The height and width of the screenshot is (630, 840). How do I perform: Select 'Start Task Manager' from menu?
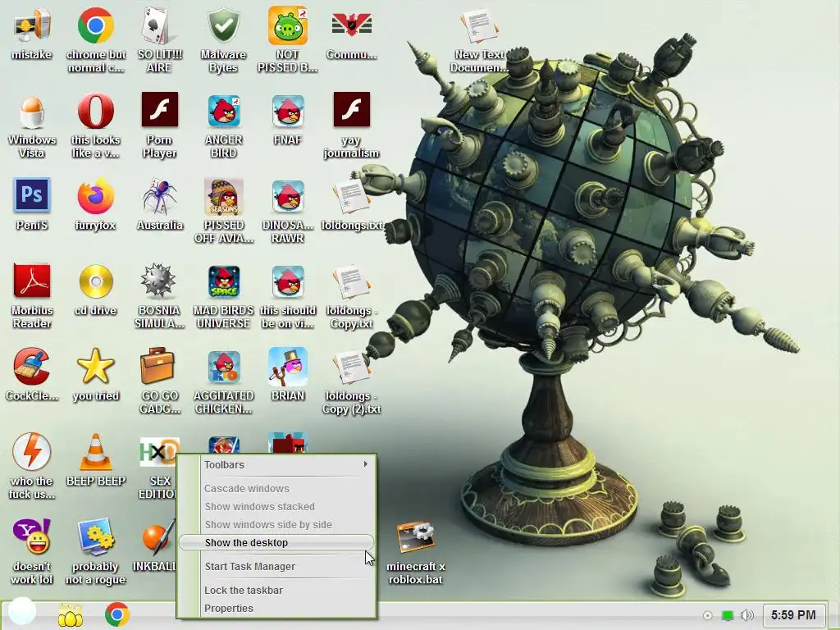[x=276, y=566]
